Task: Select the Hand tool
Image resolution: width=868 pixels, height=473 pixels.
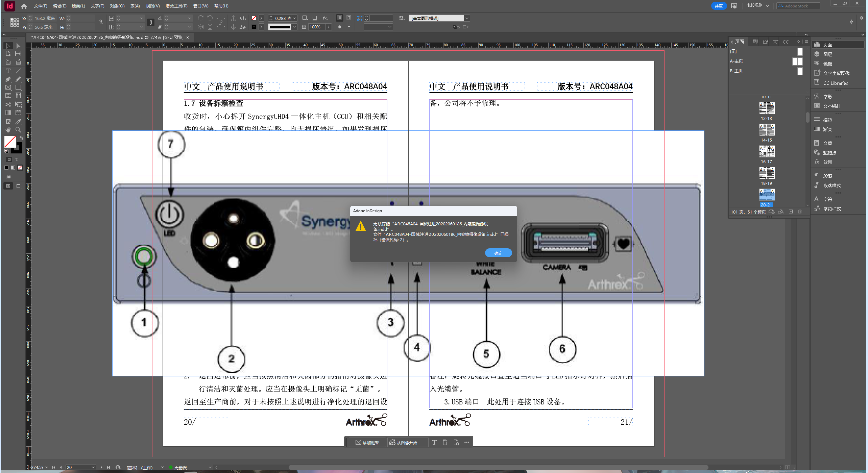Action: click(x=8, y=130)
